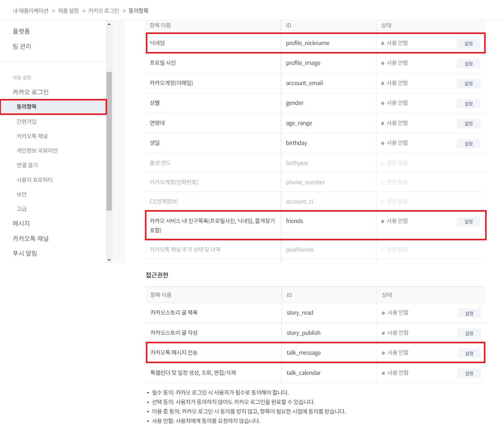
Task: Click 설정 for talk_calendar row
Action: click(469, 373)
